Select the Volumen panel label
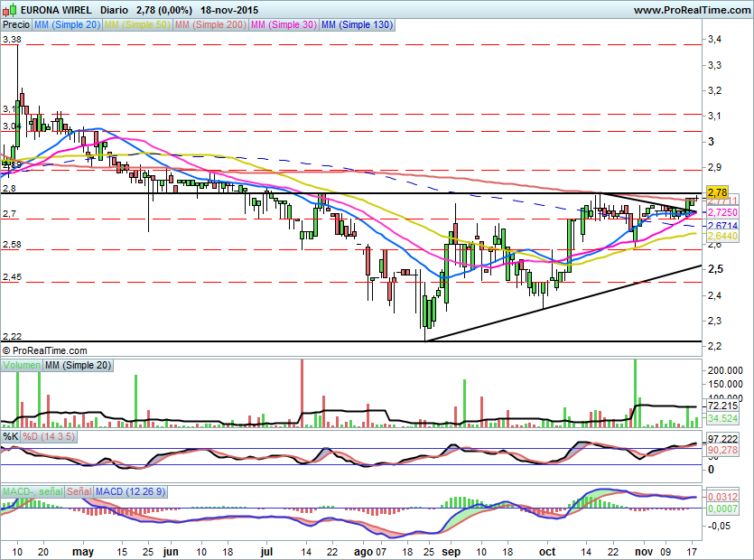Viewport: 754px width, 560px height. coord(21,365)
